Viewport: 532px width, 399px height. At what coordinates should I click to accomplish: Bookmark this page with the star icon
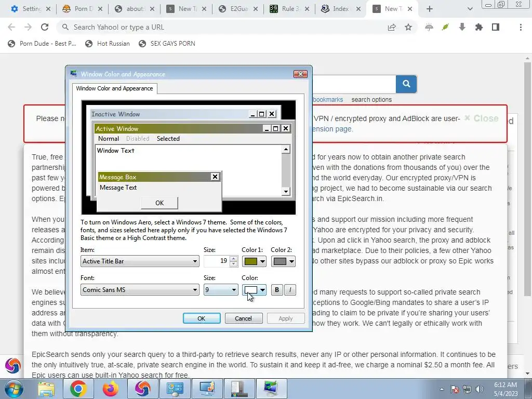[408, 27]
